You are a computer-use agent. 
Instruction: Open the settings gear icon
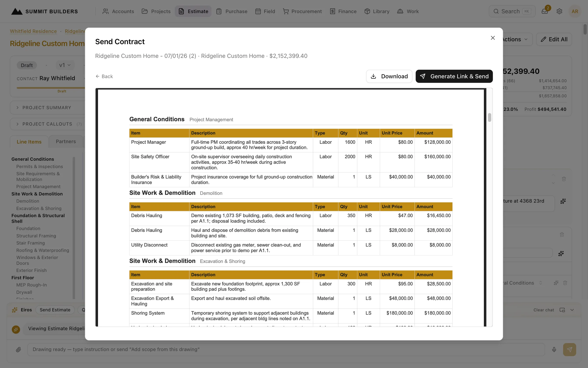(559, 11)
